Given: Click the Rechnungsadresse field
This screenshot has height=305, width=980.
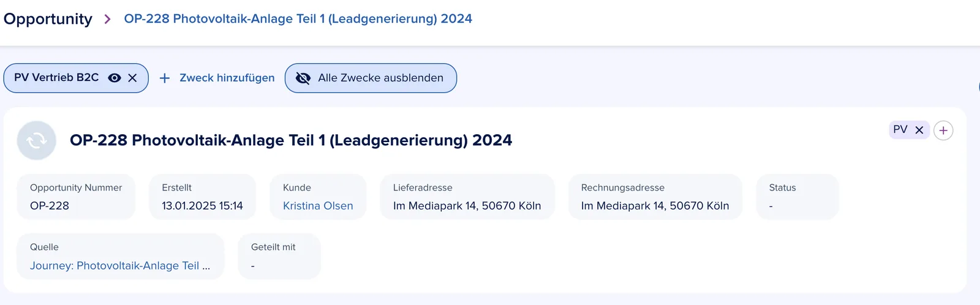Looking at the screenshot, I should 655,197.
